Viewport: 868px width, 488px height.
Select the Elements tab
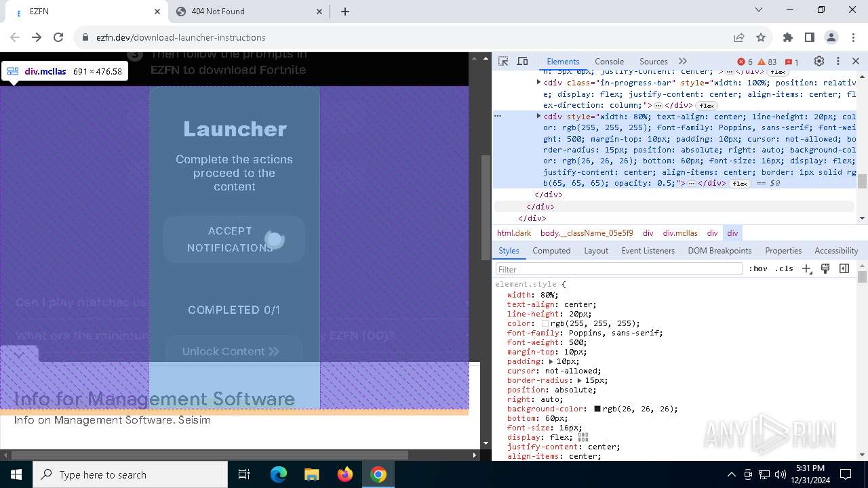(x=563, y=61)
